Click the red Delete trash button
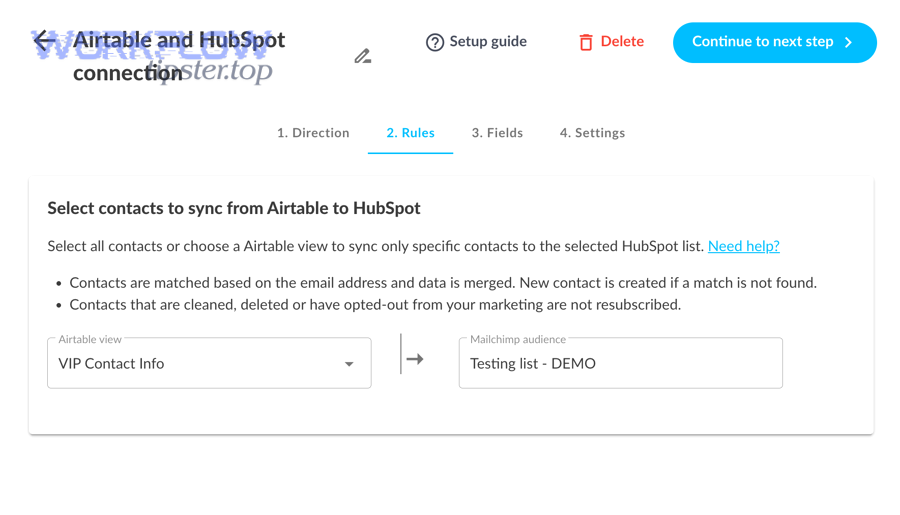Image resolution: width=900 pixels, height=515 pixels. pyautogui.click(x=611, y=42)
